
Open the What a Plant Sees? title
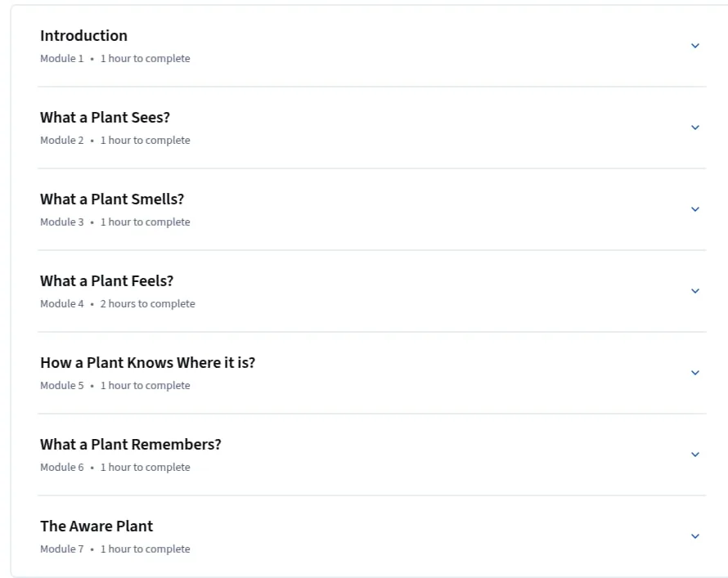[105, 118]
